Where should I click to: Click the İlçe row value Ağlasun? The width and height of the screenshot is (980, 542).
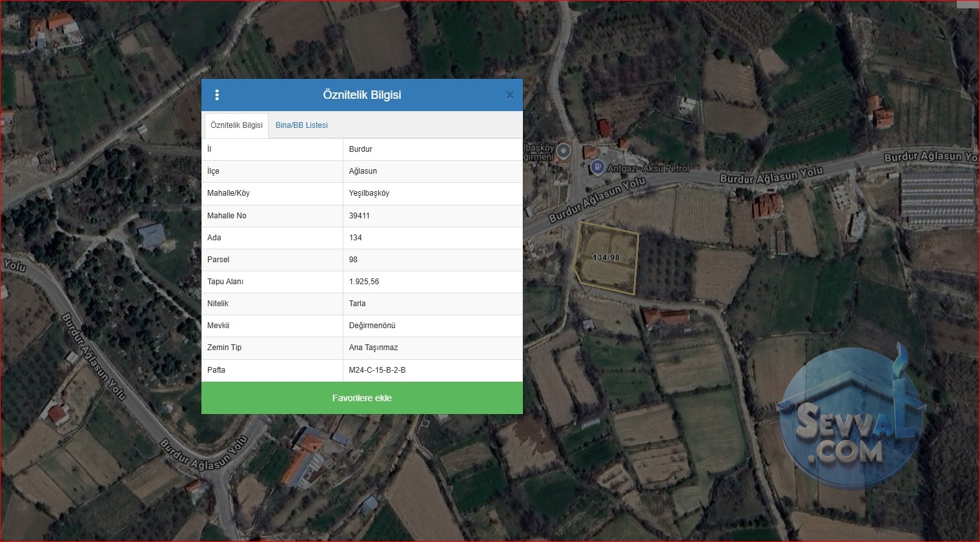(x=363, y=171)
